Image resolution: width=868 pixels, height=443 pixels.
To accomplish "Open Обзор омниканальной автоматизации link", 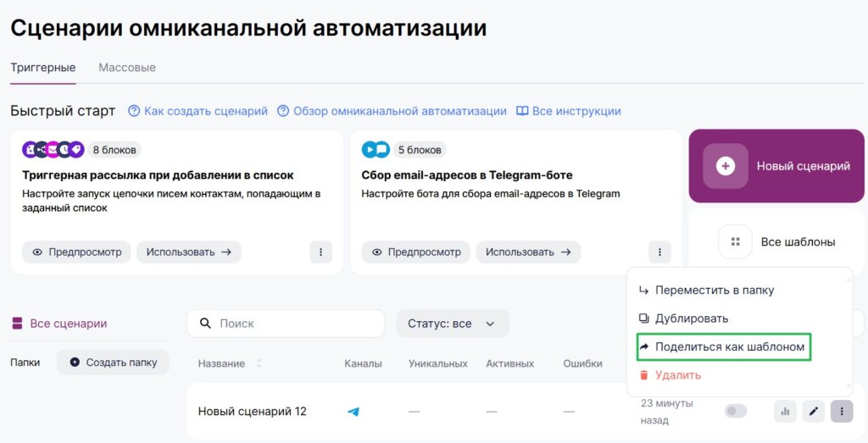I will pos(400,111).
